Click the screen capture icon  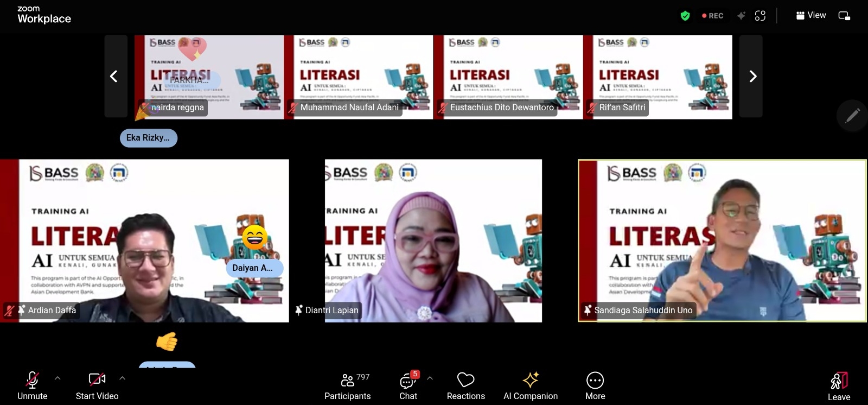pos(760,16)
